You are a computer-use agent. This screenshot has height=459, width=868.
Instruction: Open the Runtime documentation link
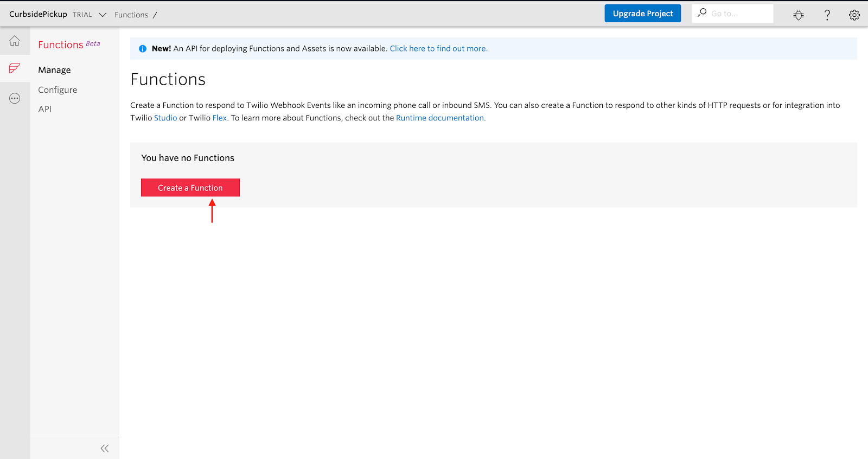441,118
